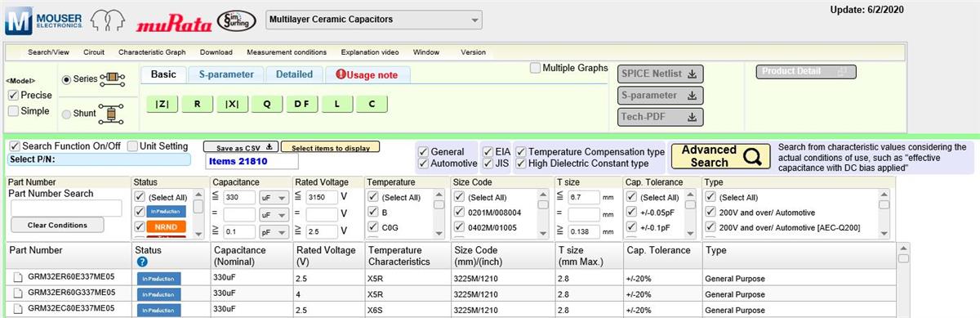This screenshot has width=980, height=318.
Task: Select the Shunt radio button
Action: pyautogui.click(x=67, y=114)
